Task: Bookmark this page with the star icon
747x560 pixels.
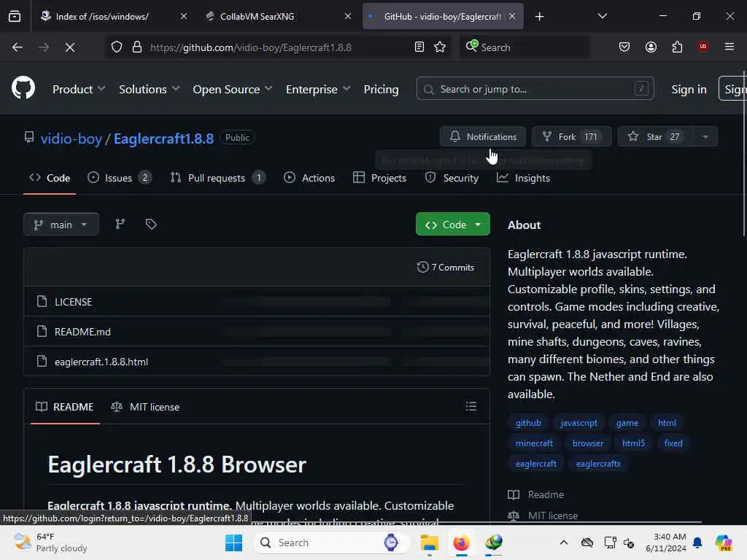Action: coord(440,47)
